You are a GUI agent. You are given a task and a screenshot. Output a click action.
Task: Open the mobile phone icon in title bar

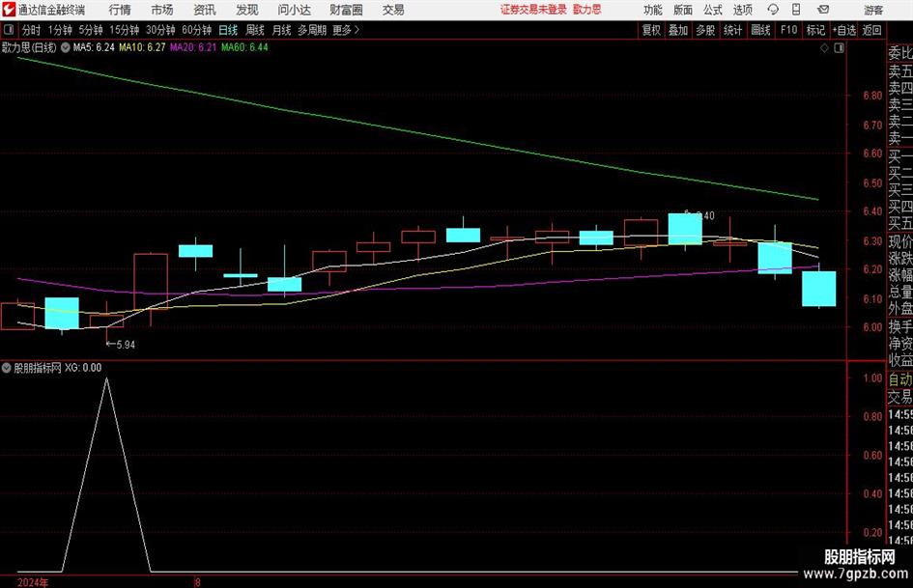pyautogui.click(x=796, y=10)
